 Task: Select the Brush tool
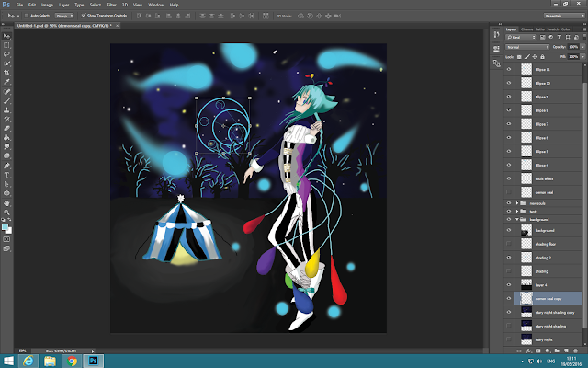pos(6,101)
